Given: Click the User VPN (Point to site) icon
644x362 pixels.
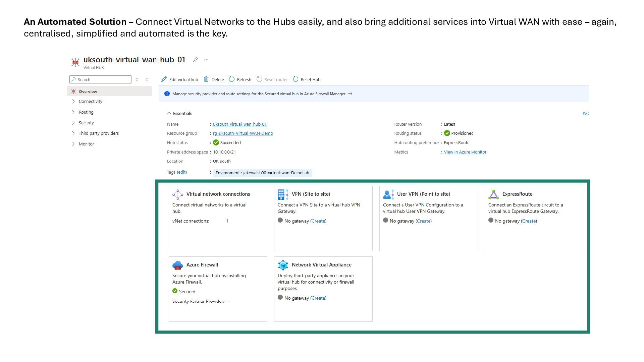Looking at the screenshot, I should 388,194.
